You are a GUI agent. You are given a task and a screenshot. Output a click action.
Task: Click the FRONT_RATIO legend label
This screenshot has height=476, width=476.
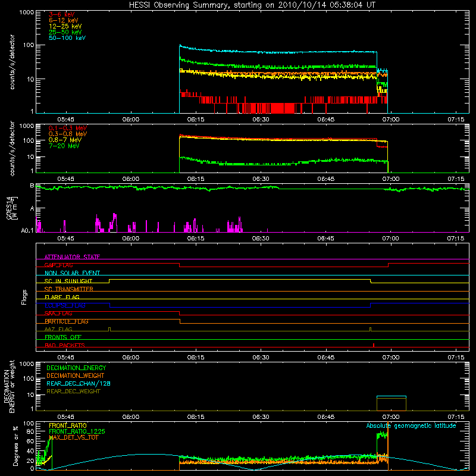pos(68,425)
